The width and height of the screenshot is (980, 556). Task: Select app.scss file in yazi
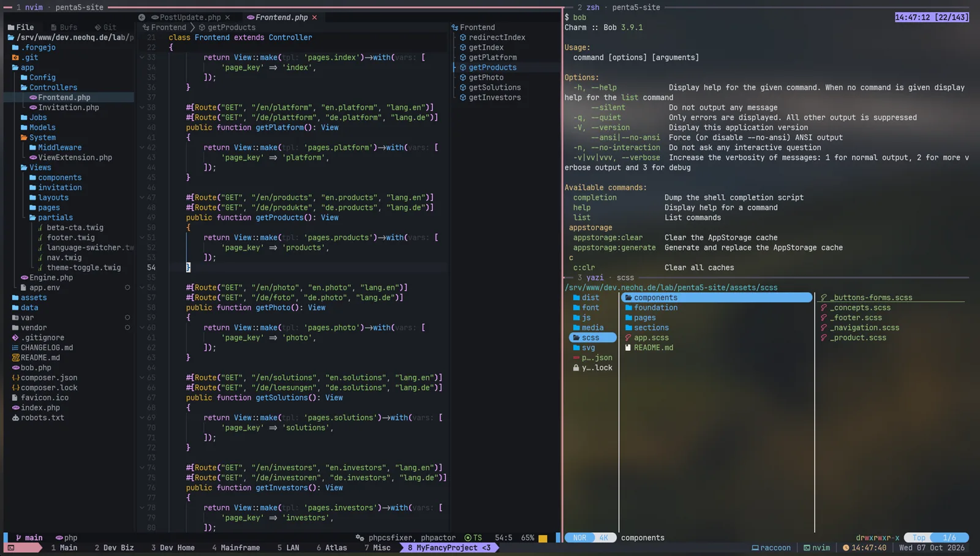tap(651, 337)
